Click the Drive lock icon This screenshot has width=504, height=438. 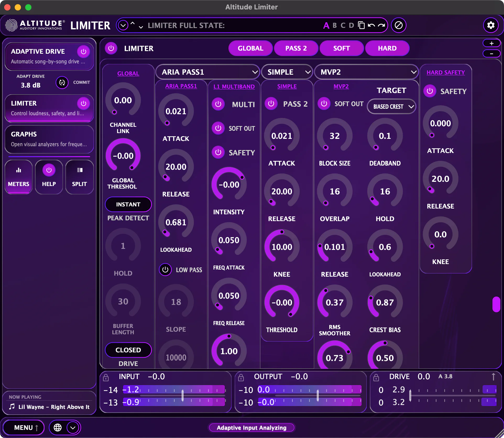376,377
